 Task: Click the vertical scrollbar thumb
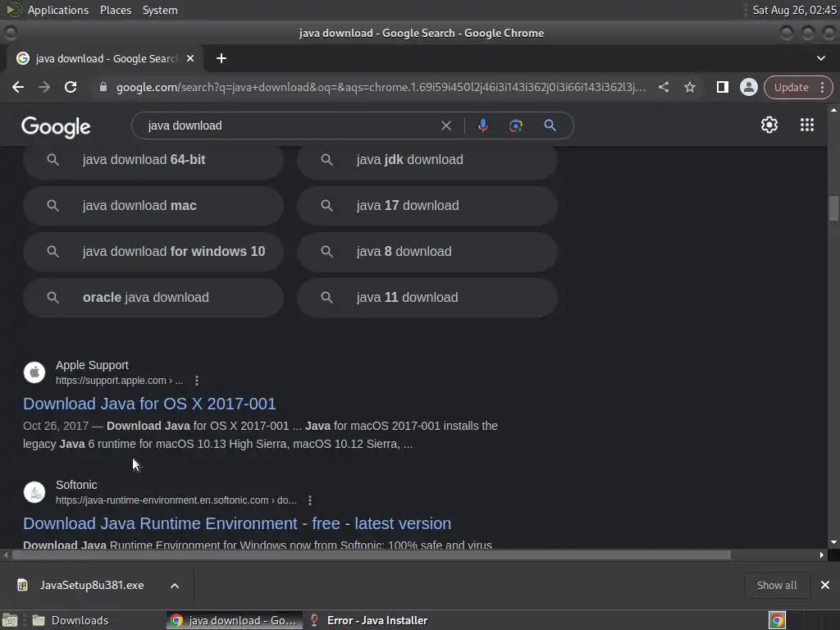[x=833, y=208]
